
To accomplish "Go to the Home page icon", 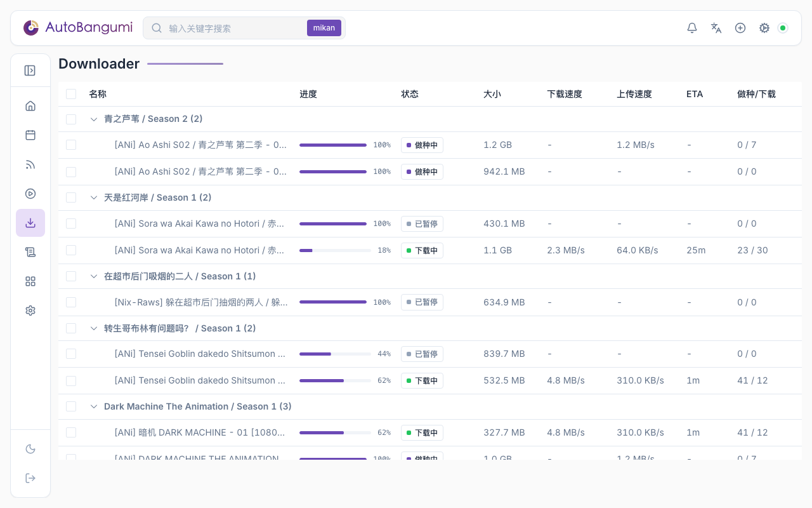I will [30, 106].
